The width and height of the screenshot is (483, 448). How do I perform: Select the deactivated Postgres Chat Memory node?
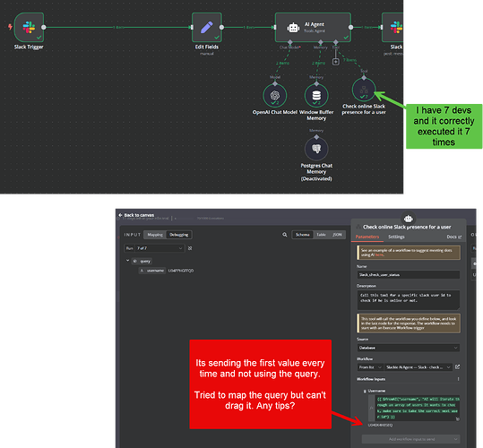tap(316, 149)
